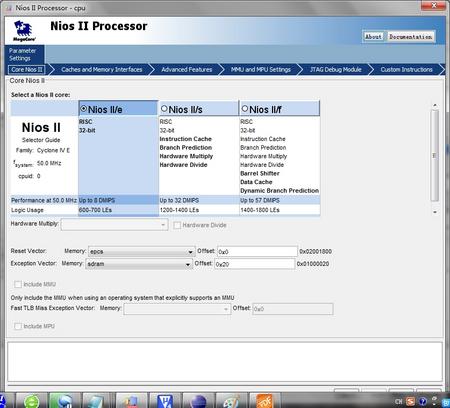Go to the JTAG Debug Module tab
Screen dimensions: 450x408
tap(336, 70)
